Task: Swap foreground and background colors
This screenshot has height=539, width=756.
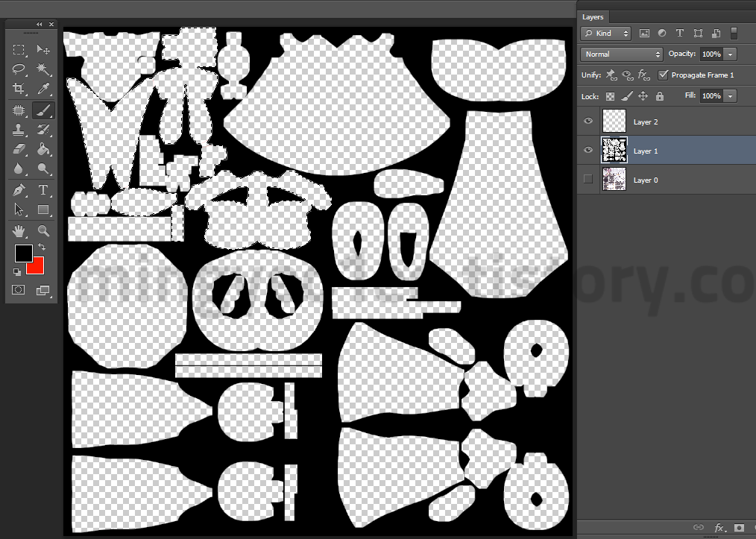Action: [x=42, y=247]
